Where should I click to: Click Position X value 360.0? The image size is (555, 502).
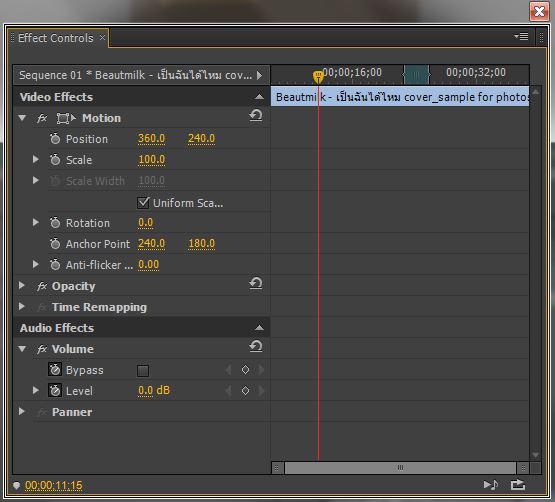pos(151,138)
